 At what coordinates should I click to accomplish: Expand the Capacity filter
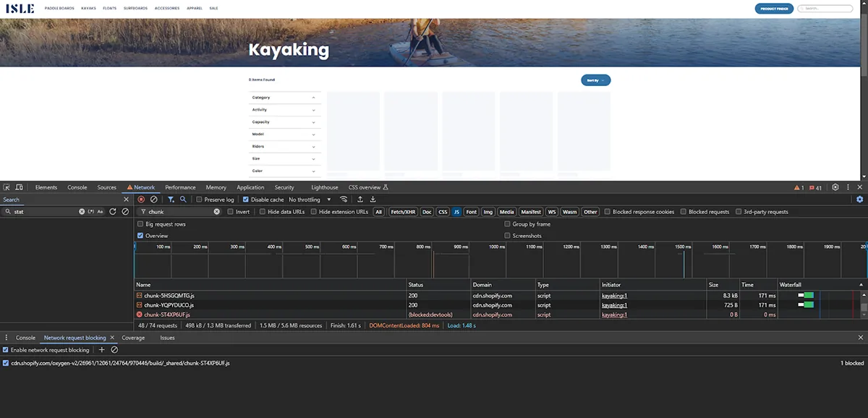point(285,122)
